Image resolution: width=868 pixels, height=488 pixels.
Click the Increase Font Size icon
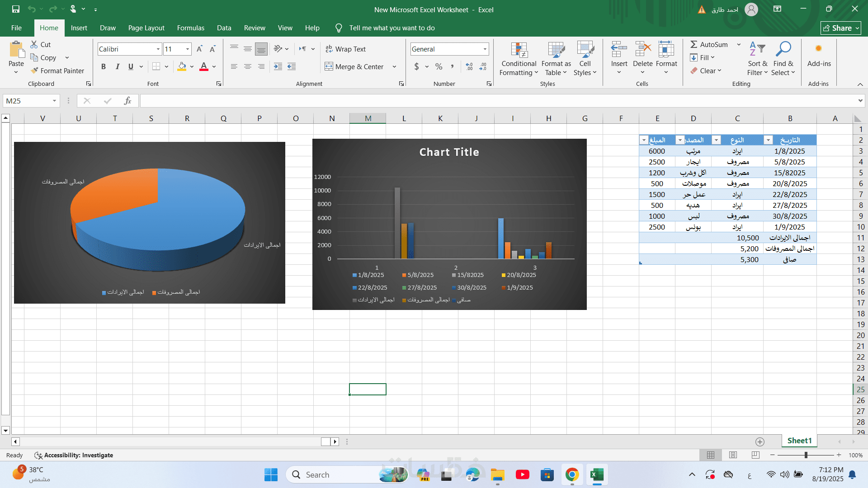pos(199,49)
